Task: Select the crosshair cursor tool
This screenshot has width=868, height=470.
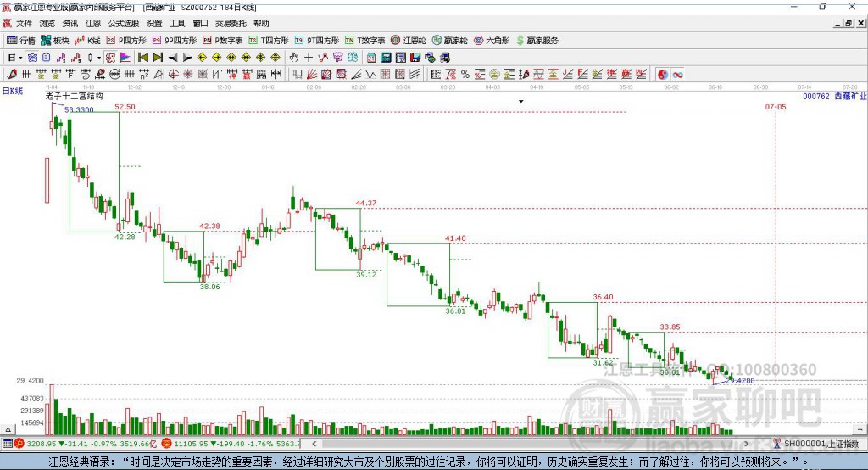Action: (309, 58)
